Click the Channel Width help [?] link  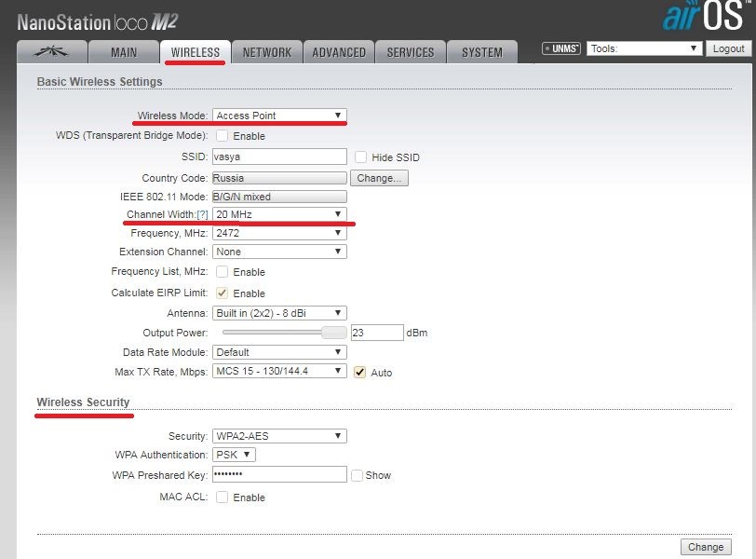point(202,214)
